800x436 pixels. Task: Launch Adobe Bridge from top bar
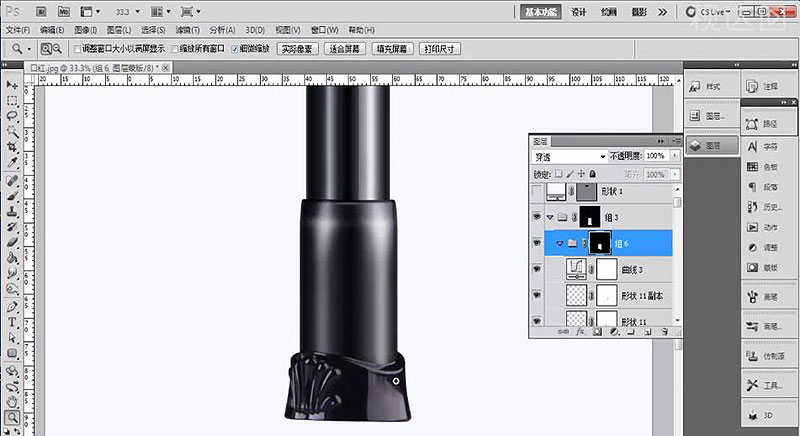pyautogui.click(x=42, y=11)
